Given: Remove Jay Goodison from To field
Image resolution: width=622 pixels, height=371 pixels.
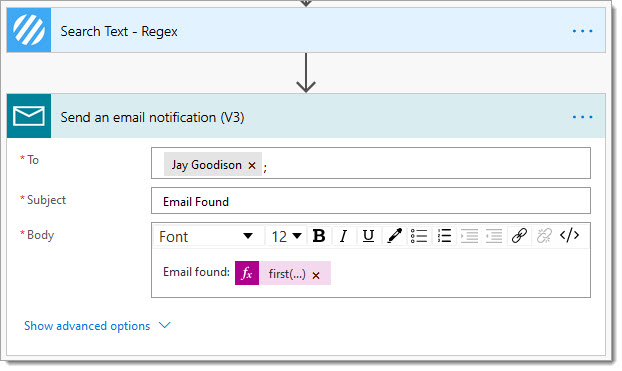Looking at the screenshot, I should click(x=252, y=165).
